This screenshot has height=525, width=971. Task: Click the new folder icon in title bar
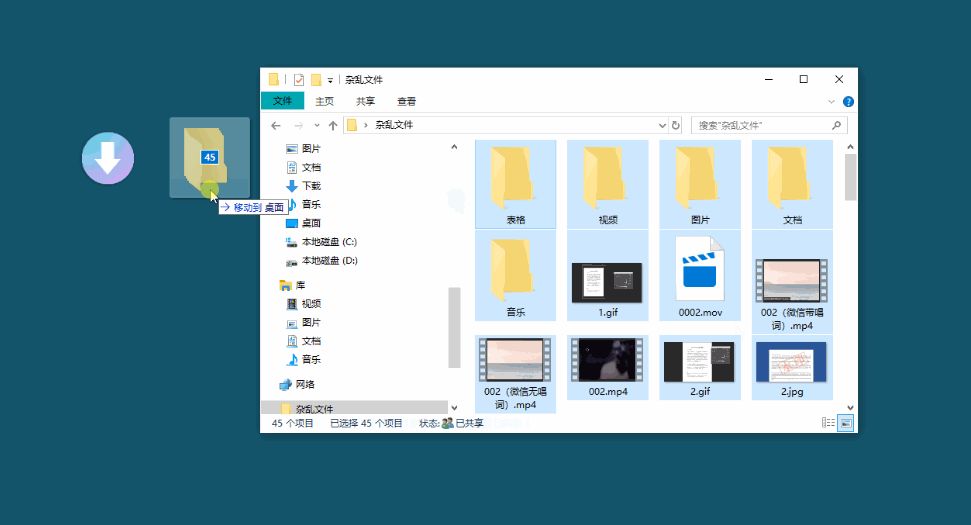[x=316, y=79]
